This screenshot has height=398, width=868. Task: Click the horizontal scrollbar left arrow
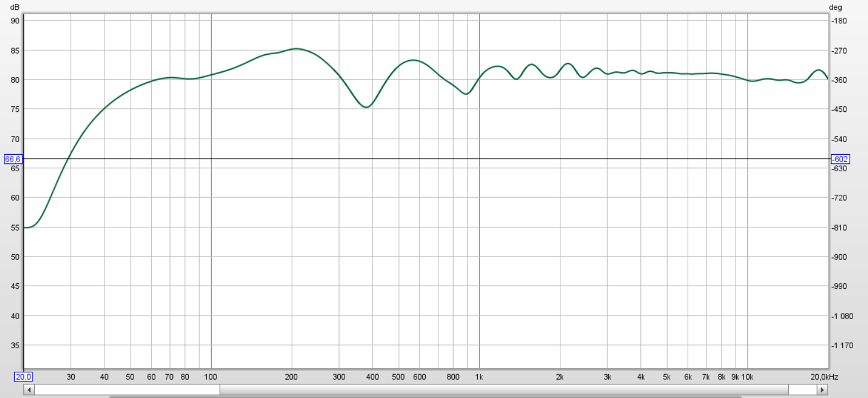29,389
